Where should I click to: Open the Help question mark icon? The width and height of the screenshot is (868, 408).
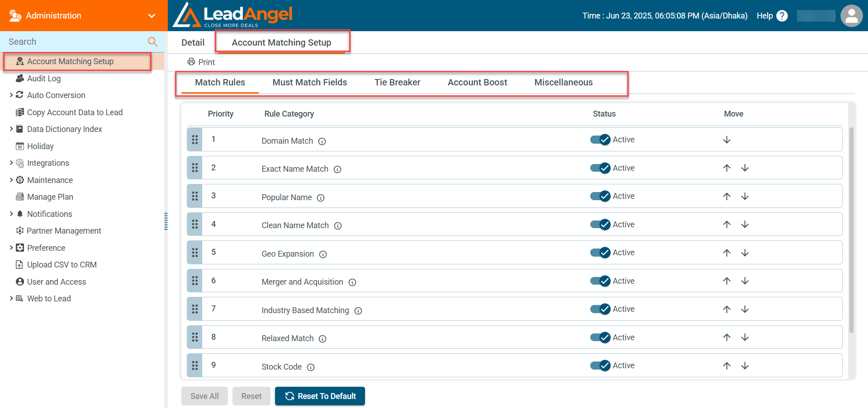[782, 16]
